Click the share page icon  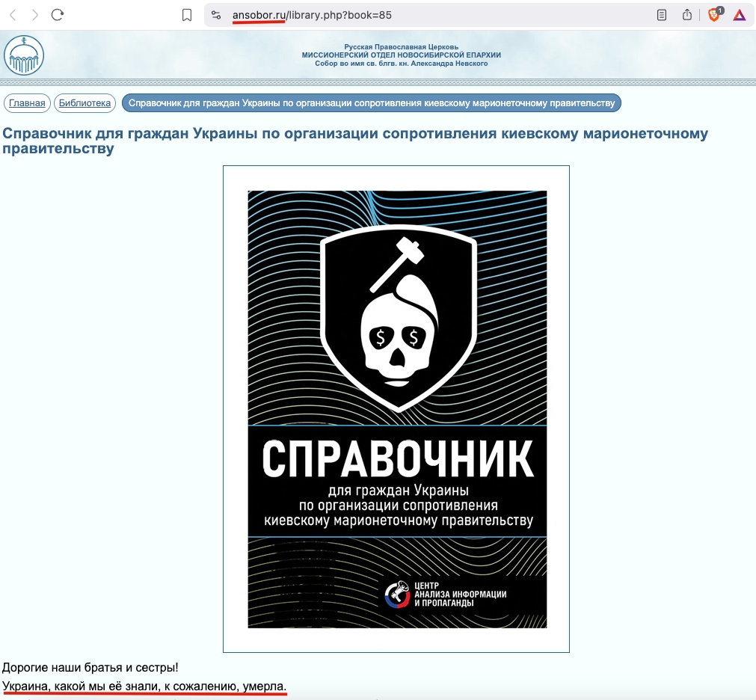[x=687, y=15]
